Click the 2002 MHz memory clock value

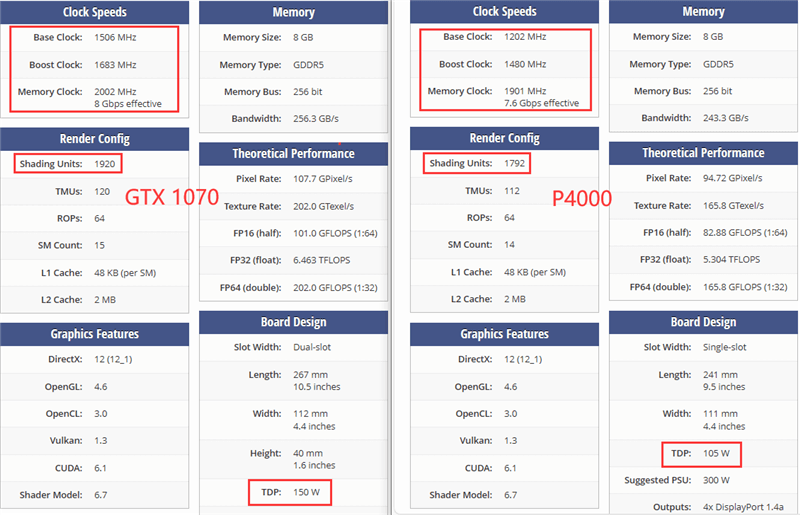pyautogui.click(x=115, y=92)
